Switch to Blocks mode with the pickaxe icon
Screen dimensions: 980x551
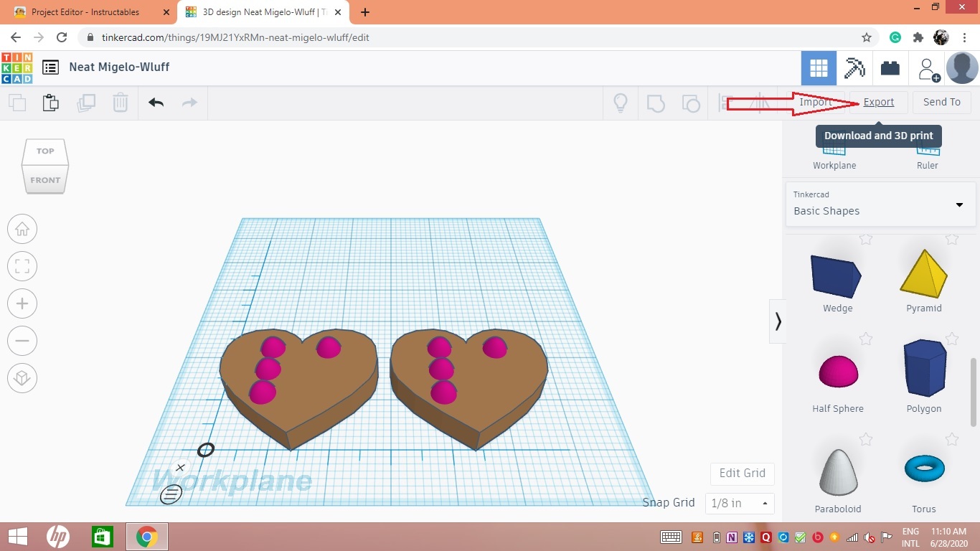[x=854, y=68]
